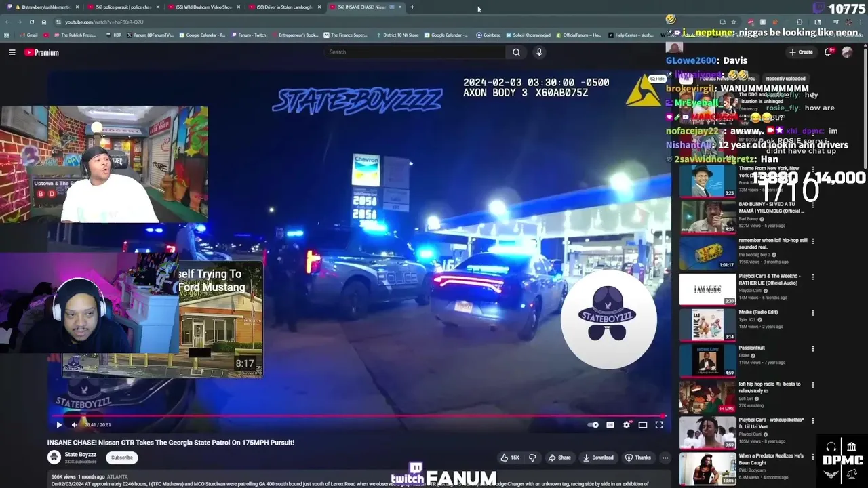Open the Coinbase bookmark
The height and width of the screenshot is (488, 868).
[488, 35]
